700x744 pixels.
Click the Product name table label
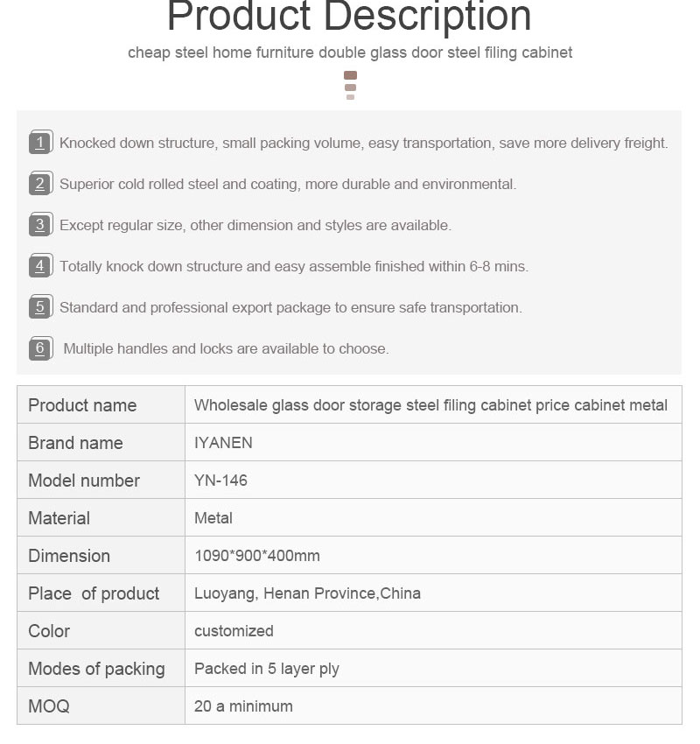click(82, 405)
